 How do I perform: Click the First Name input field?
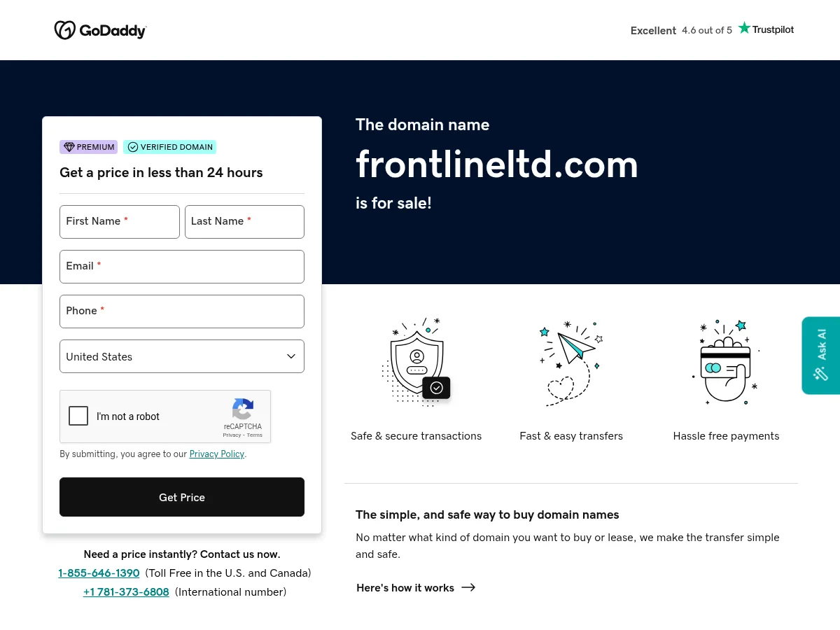pyautogui.click(x=120, y=222)
